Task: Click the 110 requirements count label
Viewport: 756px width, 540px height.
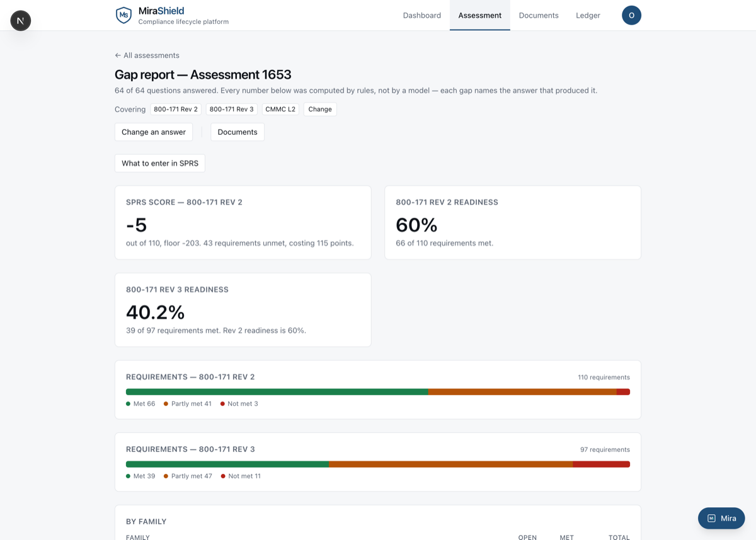Action: (604, 377)
